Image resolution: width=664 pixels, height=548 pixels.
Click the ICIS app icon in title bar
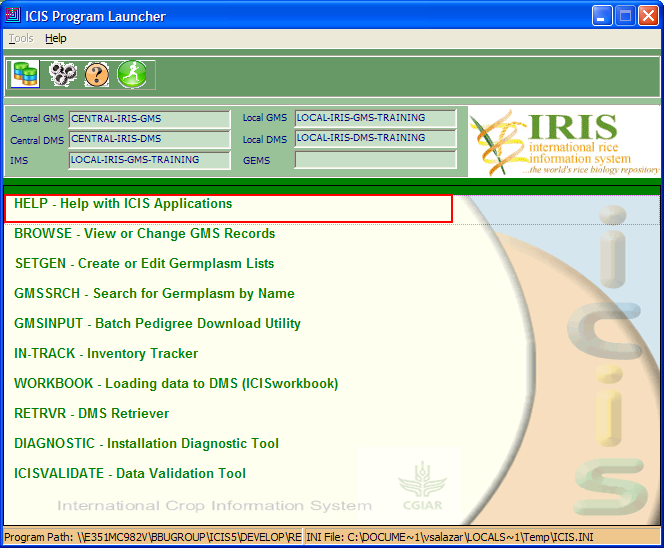click(13, 15)
